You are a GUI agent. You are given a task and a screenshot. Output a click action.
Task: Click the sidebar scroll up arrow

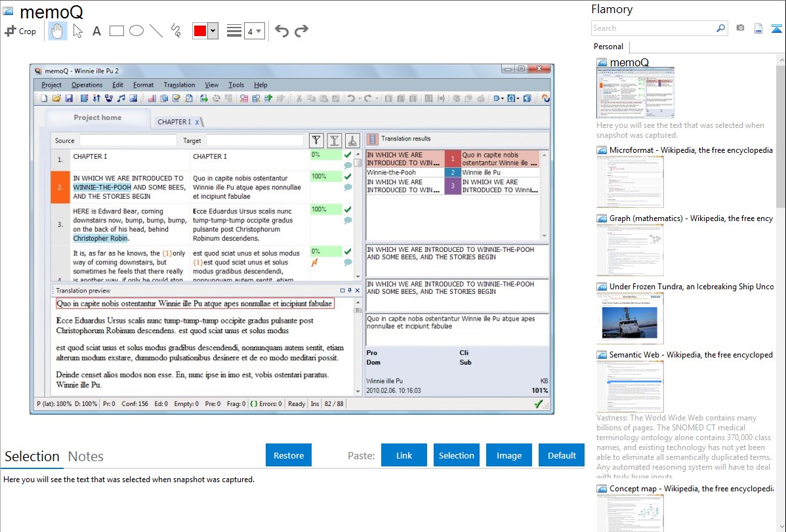click(x=781, y=59)
